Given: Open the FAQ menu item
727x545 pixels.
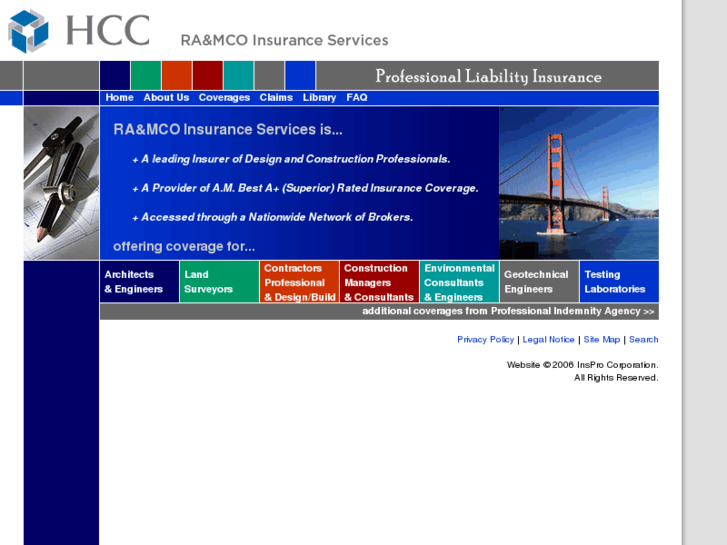Looking at the screenshot, I should tap(357, 97).
